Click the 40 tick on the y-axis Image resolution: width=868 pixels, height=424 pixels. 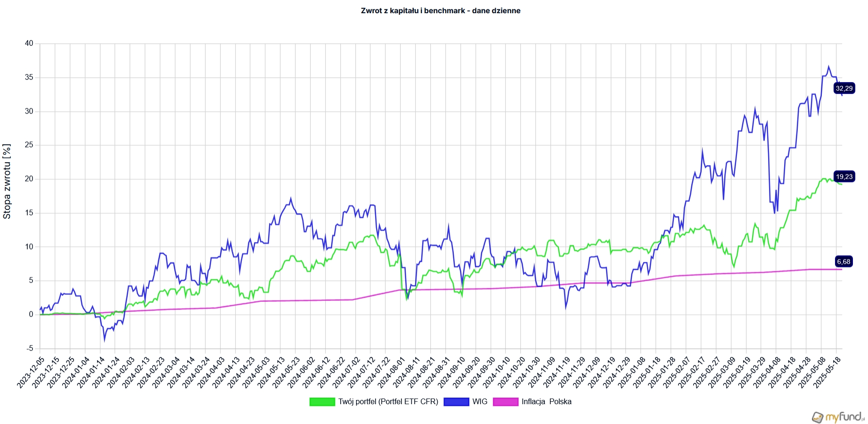point(29,43)
